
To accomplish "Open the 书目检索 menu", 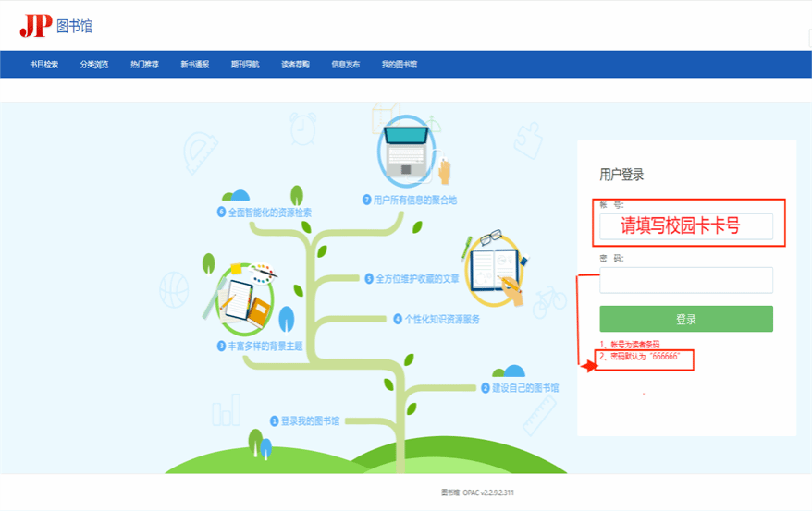I will pos(43,65).
